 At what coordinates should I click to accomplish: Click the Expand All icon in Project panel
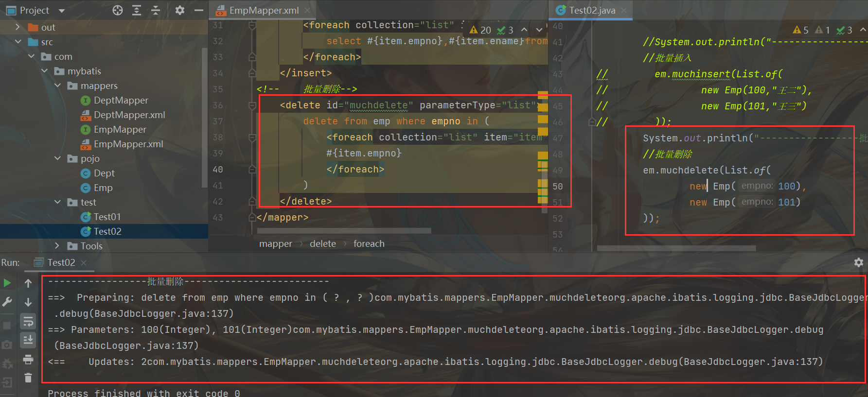coord(137,10)
